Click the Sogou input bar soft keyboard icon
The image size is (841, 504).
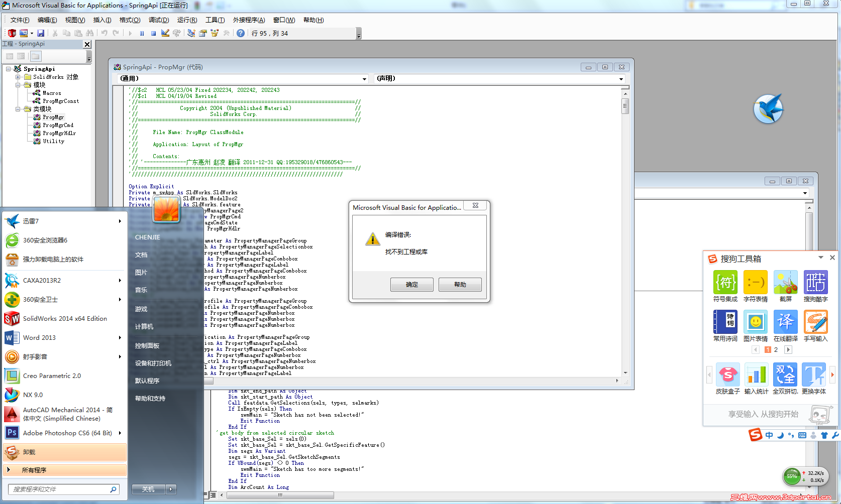coord(802,435)
